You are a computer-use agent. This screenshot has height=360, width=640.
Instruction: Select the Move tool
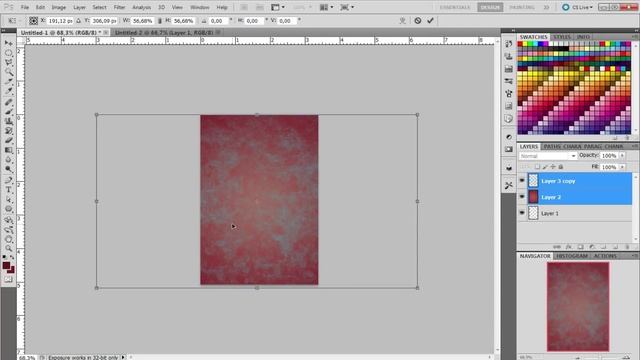pyautogui.click(x=9, y=43)
